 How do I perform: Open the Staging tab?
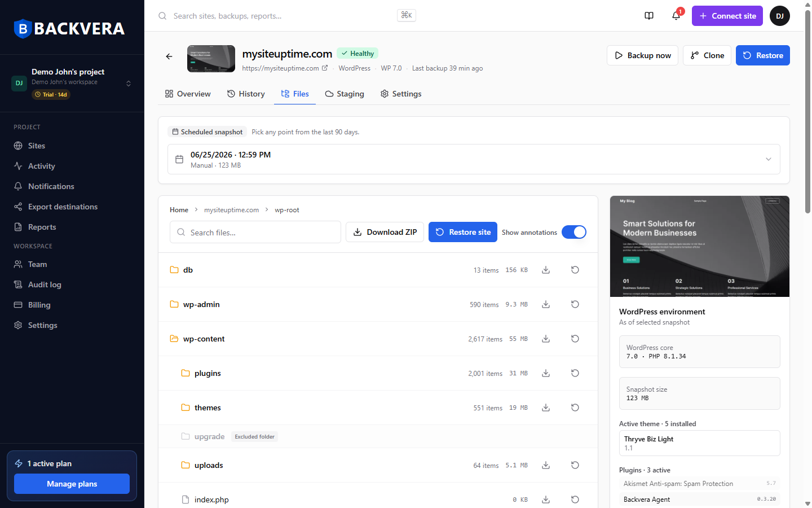click(345, 94)
